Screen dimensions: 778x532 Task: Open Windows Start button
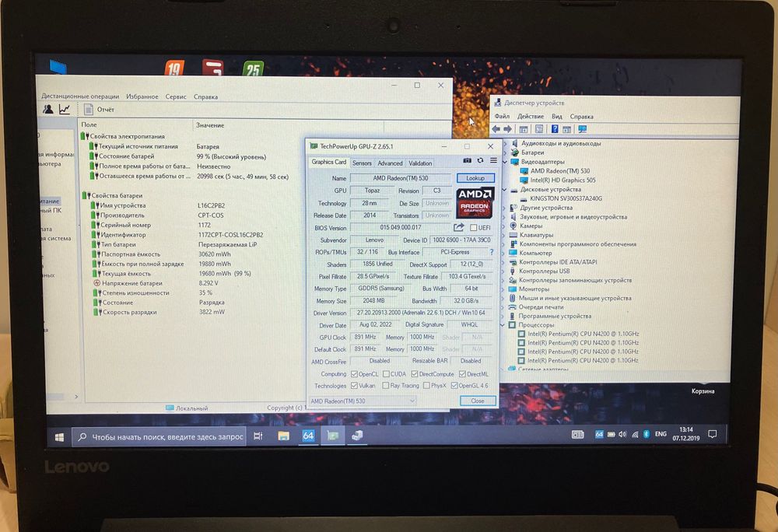(x=59, y=437)
